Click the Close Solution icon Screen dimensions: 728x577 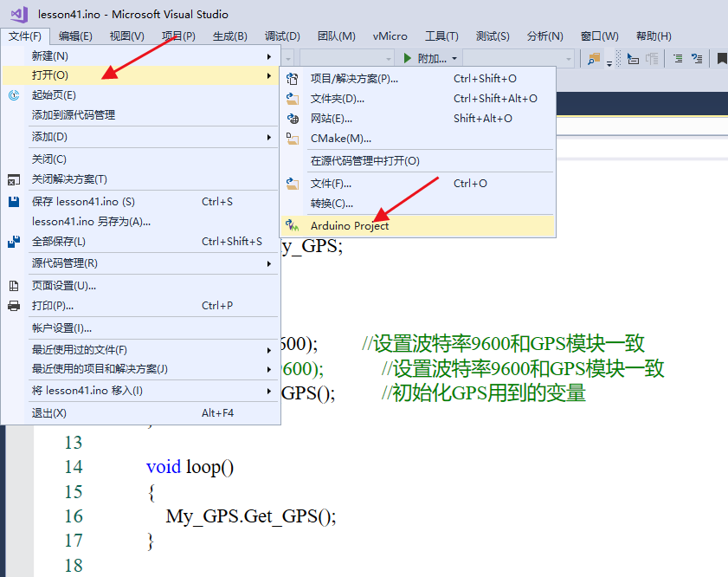(x=14, y=179)
